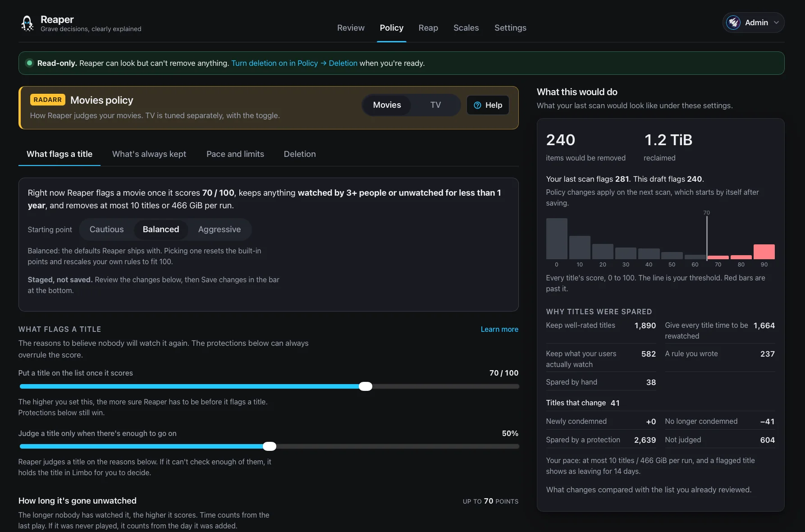805x532 pixels.
Task: Click the Help question-mark icon
Action: pos(477,105)
